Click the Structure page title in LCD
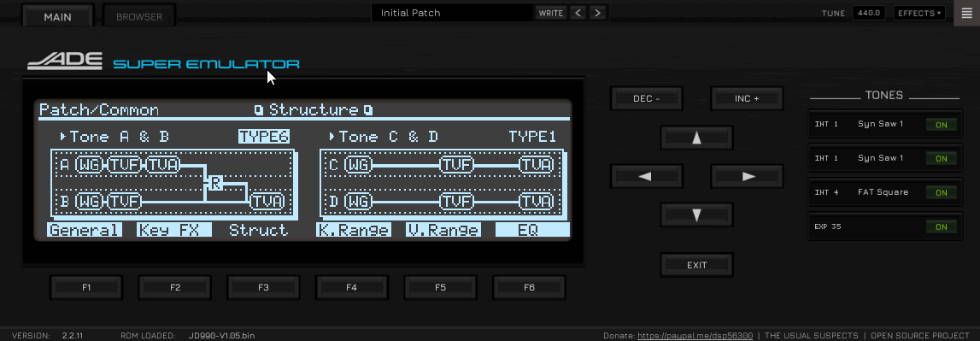Screen dimensions: 980x341 [314, 110]
